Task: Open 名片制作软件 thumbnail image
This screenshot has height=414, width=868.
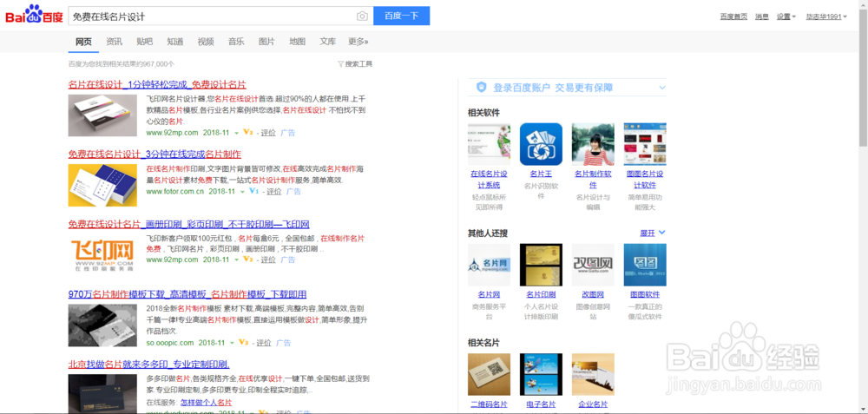Action: coord(593,144)
